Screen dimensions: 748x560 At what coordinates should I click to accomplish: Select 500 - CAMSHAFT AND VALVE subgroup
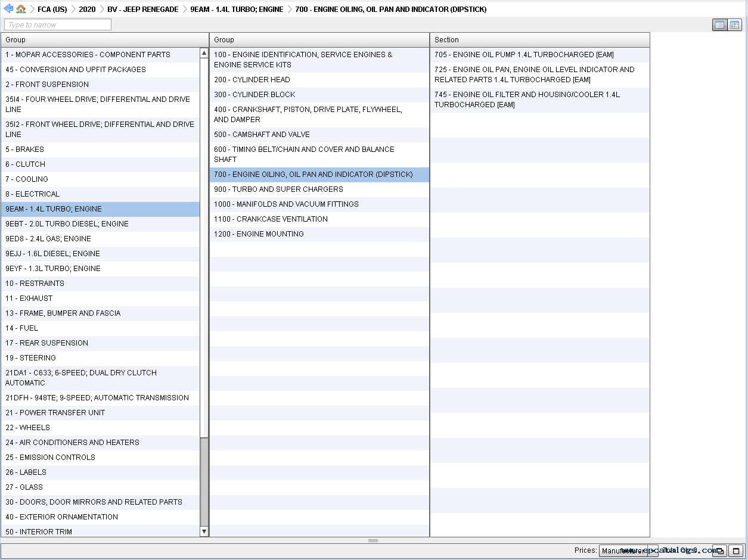(319, 135)
